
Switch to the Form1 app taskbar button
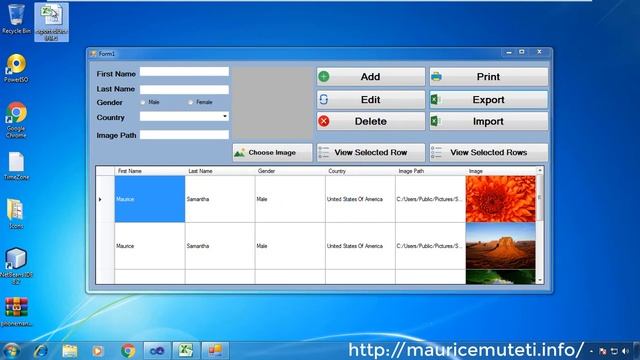pos(215,351)
